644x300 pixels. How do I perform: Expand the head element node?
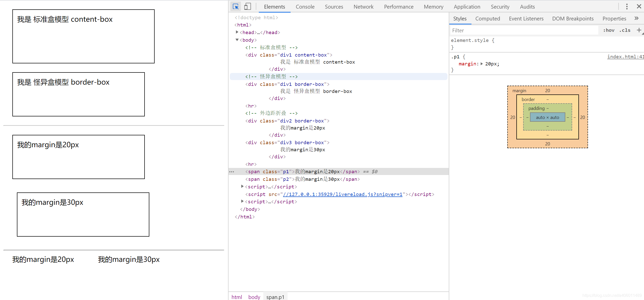click(x=237, y=32)
